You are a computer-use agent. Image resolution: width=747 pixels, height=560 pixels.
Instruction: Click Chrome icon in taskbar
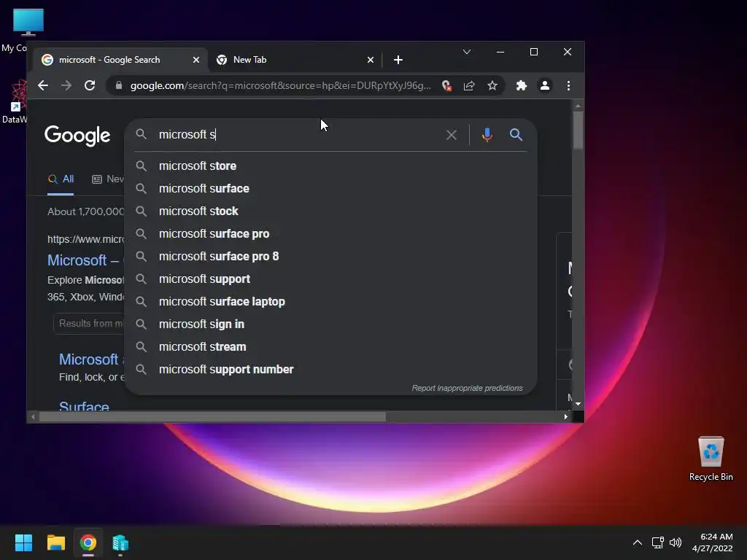[x=88, y=542]
